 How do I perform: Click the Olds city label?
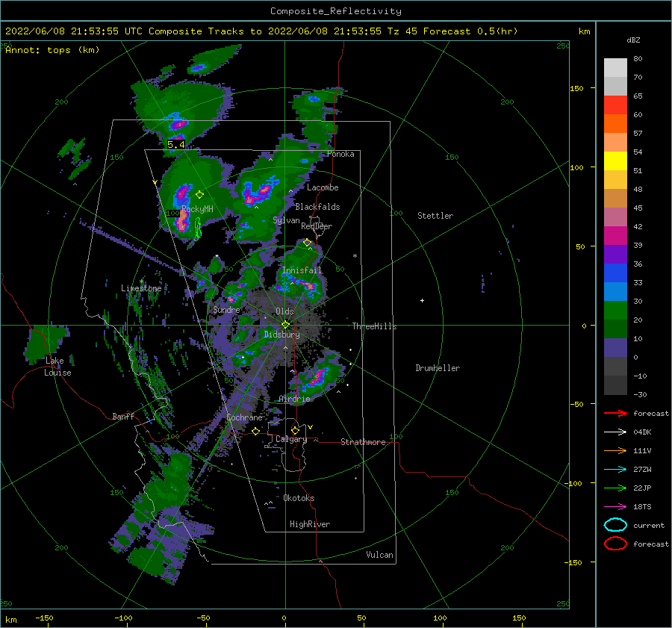(x=284, y=311)
